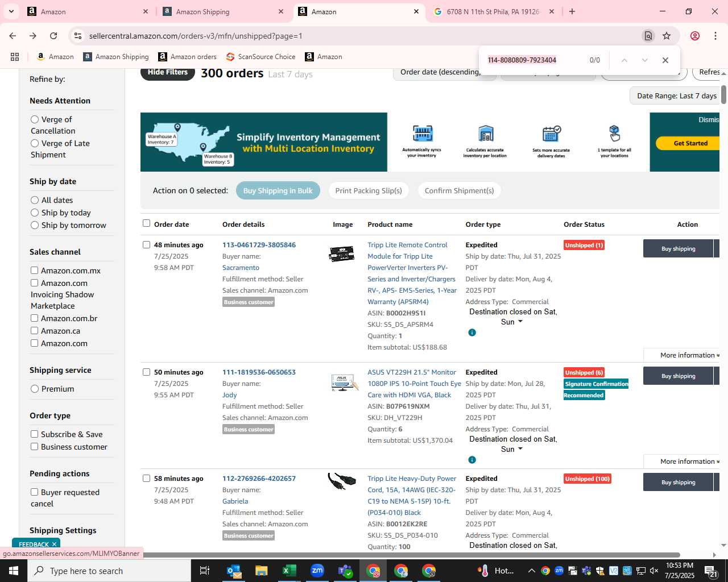
Task: Switch to the Amazon Shipping browser tab
Action: coord(225,11)
